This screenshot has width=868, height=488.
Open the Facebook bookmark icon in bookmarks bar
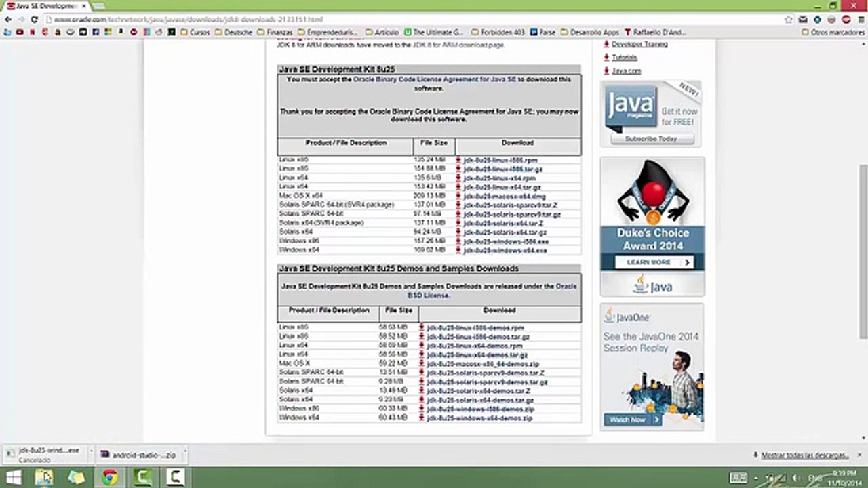pos(96,32)
